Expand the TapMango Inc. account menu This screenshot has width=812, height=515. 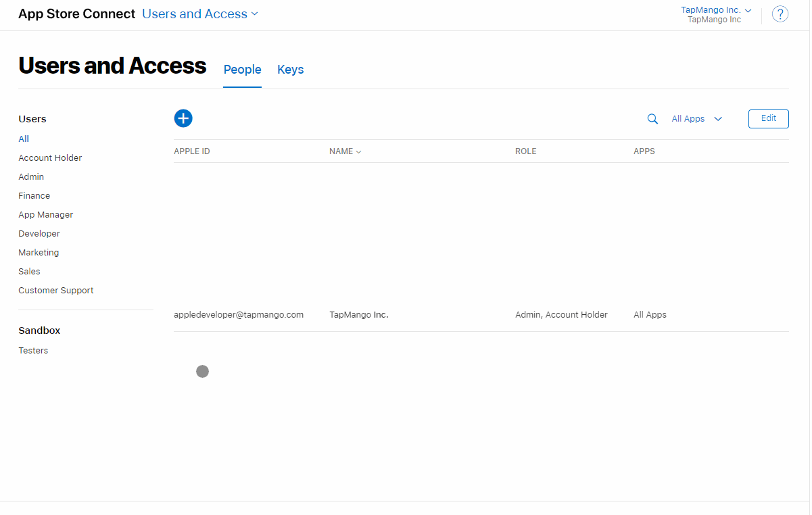pos(715,10)
